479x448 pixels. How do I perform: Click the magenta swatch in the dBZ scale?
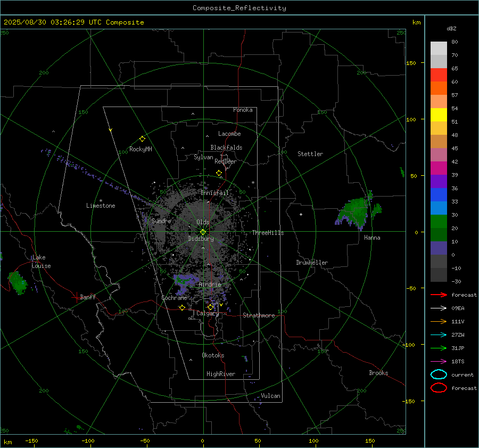click(x=439, y=168)
